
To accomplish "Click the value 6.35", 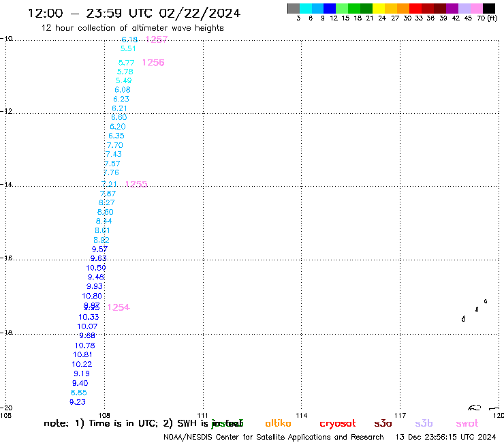I will tap(116, 136).
